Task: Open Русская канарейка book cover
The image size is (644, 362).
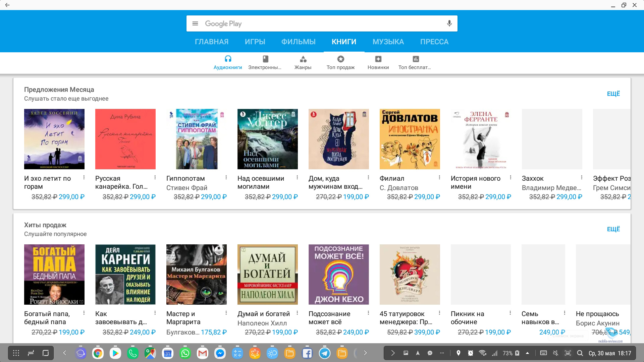Action: click(x=125, y=139)
